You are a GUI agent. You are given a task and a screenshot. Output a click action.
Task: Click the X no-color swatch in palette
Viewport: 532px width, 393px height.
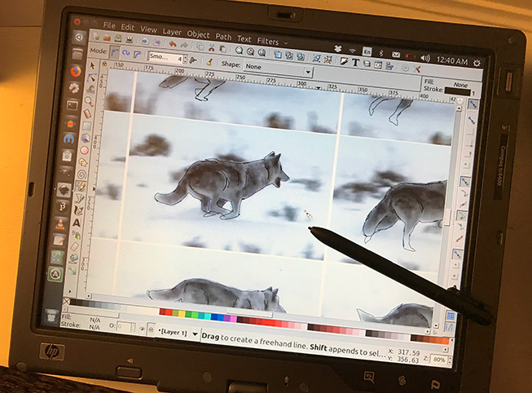coord(67,302)
